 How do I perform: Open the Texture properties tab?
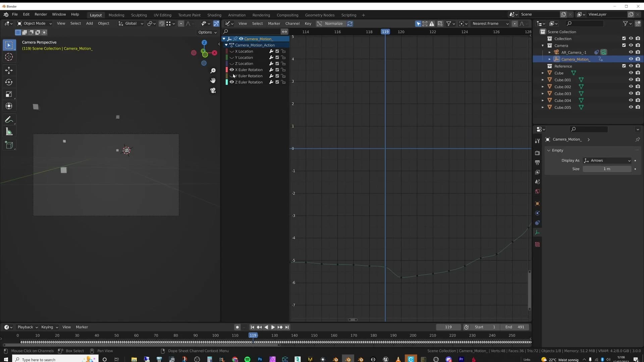[537, 244]
